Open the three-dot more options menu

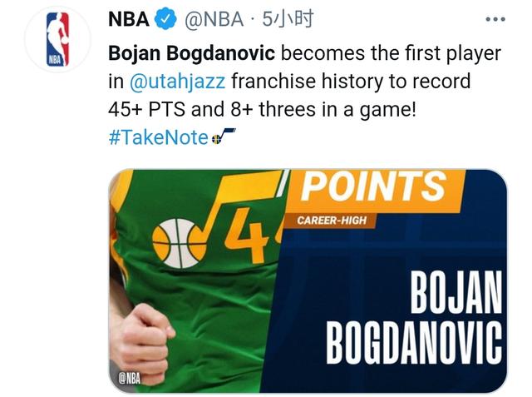tap(495, 19)
